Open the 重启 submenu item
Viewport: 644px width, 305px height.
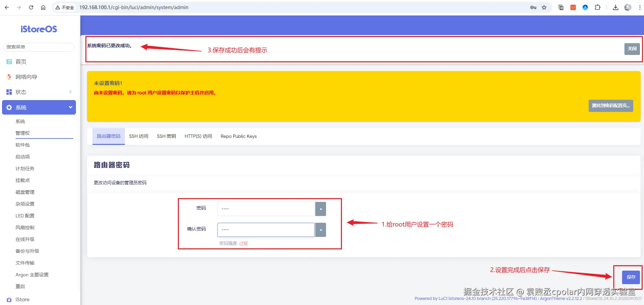point(20,286)
